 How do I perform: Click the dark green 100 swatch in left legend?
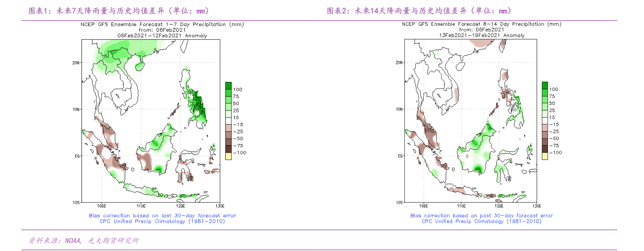point(228,86)
